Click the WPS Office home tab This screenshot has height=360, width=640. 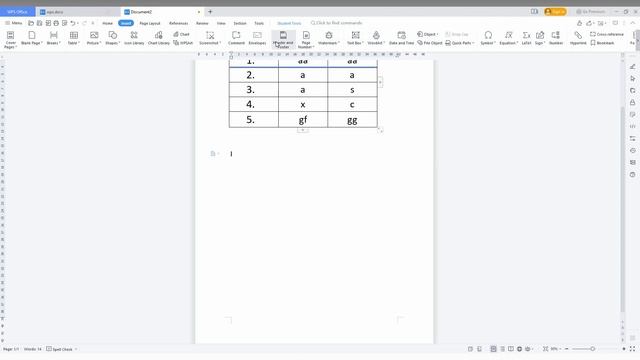tap(17, 12)
